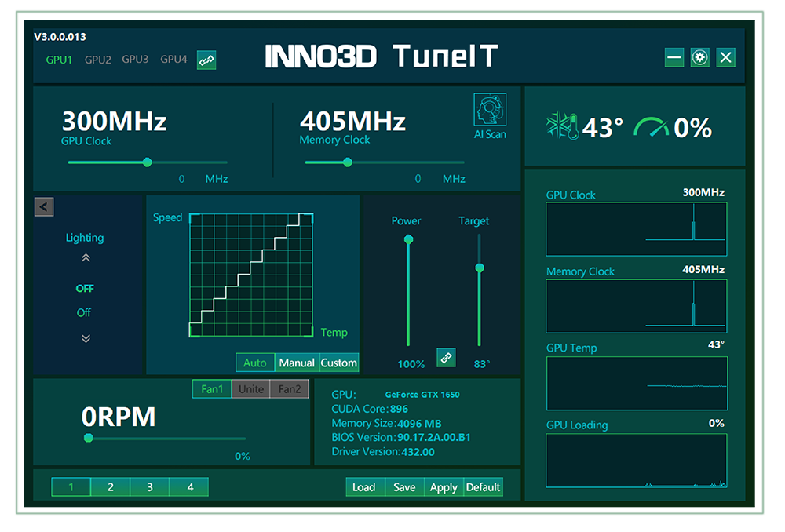The width and height of the screenshot is (785, 532).
Task: Open the settings gear
Action: coord(699,57)
